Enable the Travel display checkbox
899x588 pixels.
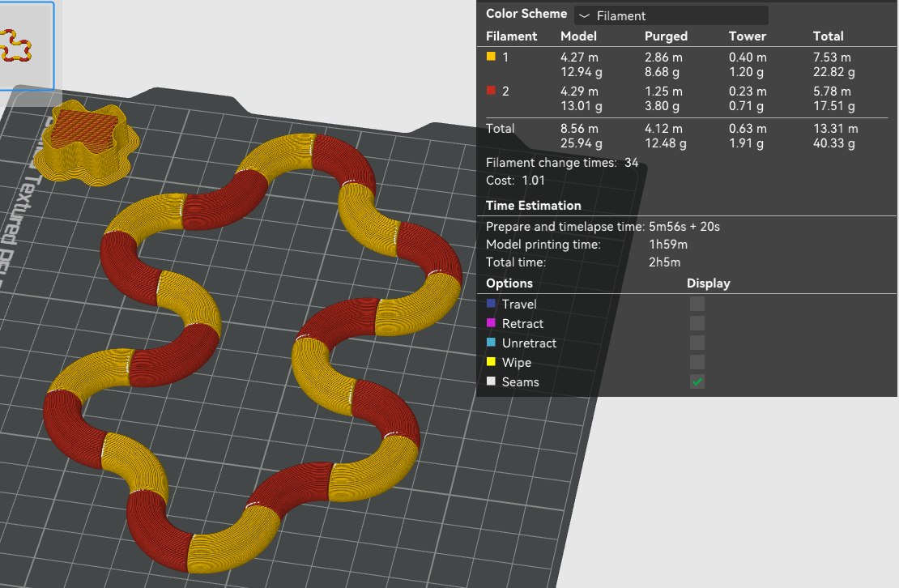tap(697, 304)
